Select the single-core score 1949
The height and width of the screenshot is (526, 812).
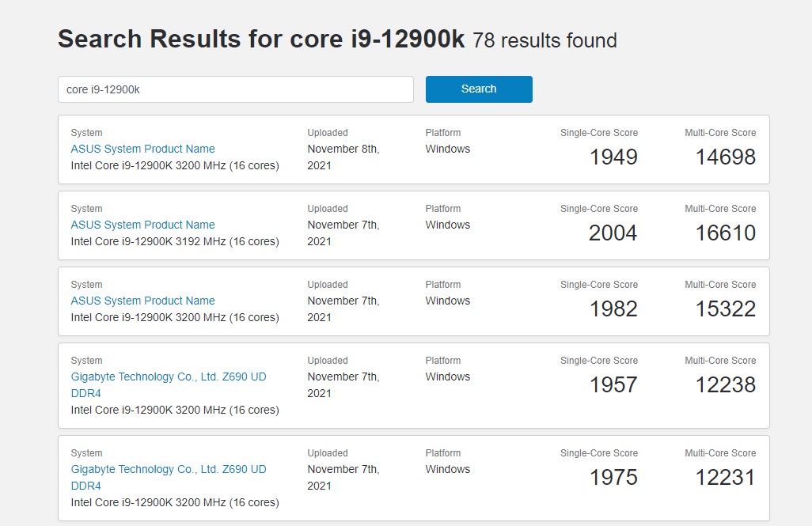[x=613, y=157]
